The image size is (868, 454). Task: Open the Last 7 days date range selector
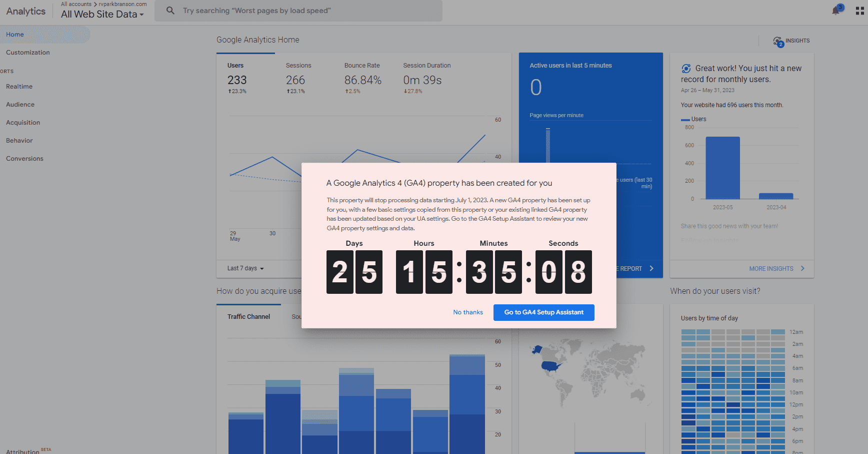[244, 268]
